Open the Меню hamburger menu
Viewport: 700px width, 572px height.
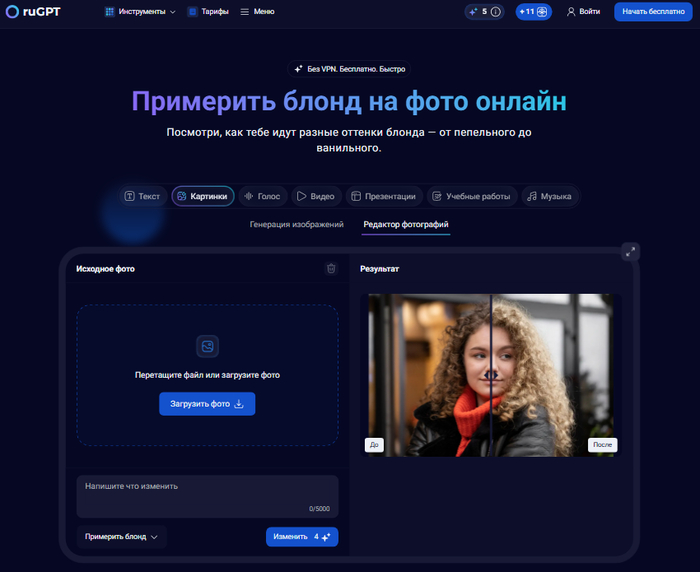pos(257,12)
